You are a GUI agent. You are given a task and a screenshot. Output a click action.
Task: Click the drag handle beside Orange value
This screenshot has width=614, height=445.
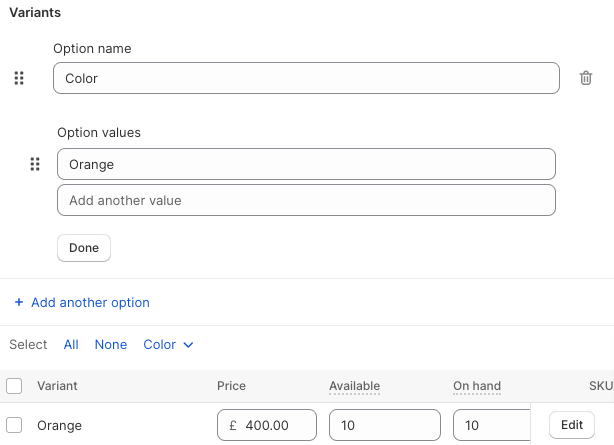coord(35,164)
